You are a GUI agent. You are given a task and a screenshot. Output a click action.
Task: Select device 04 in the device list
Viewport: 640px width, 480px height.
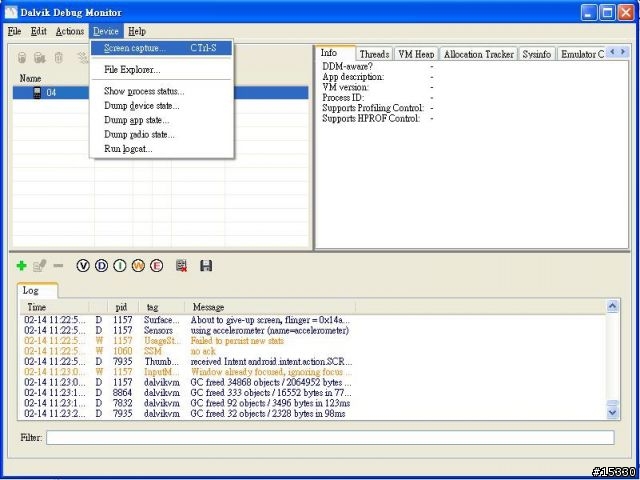(160, 93)
